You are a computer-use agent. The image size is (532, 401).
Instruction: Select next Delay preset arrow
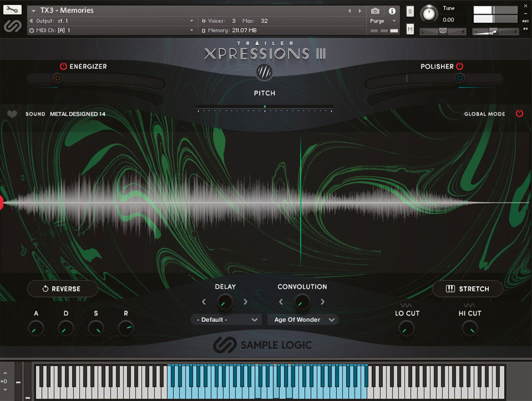(x=245, y=301)
